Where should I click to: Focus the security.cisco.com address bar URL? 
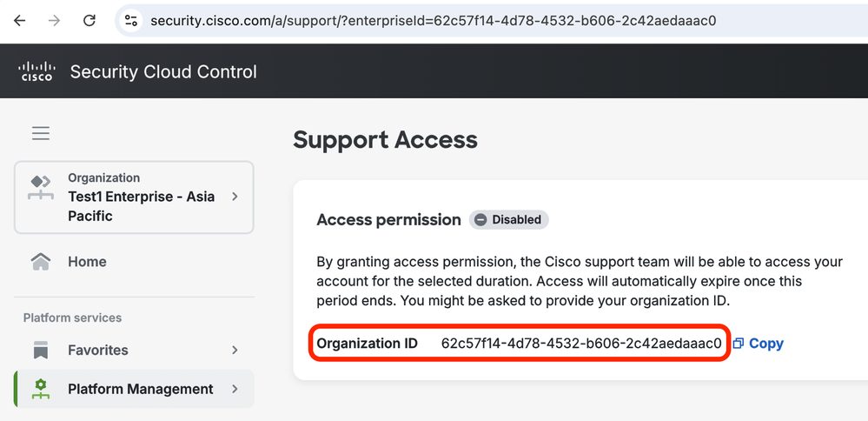click(x=433, y=21)
